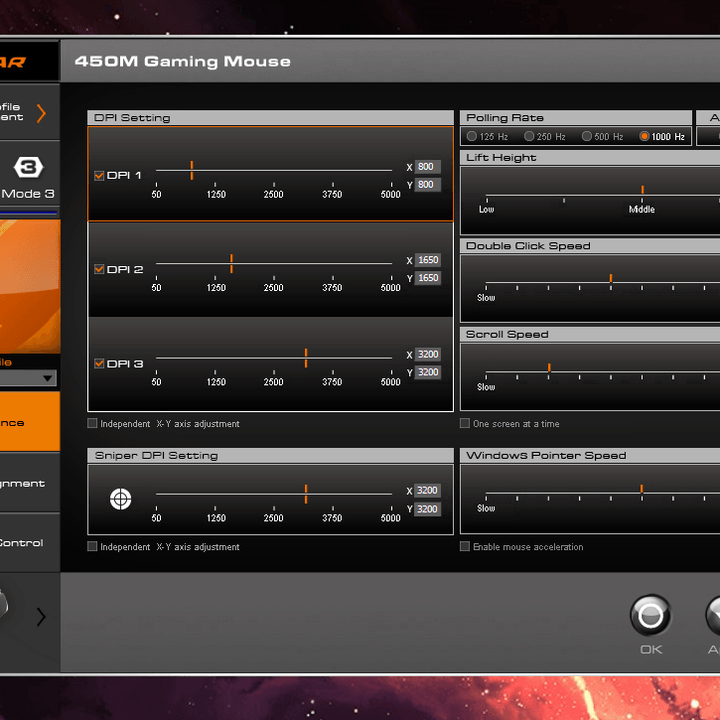The image size is (720, 720).
Task: Open the Key Assignment tab in sidebar
Action: (30, 483)
